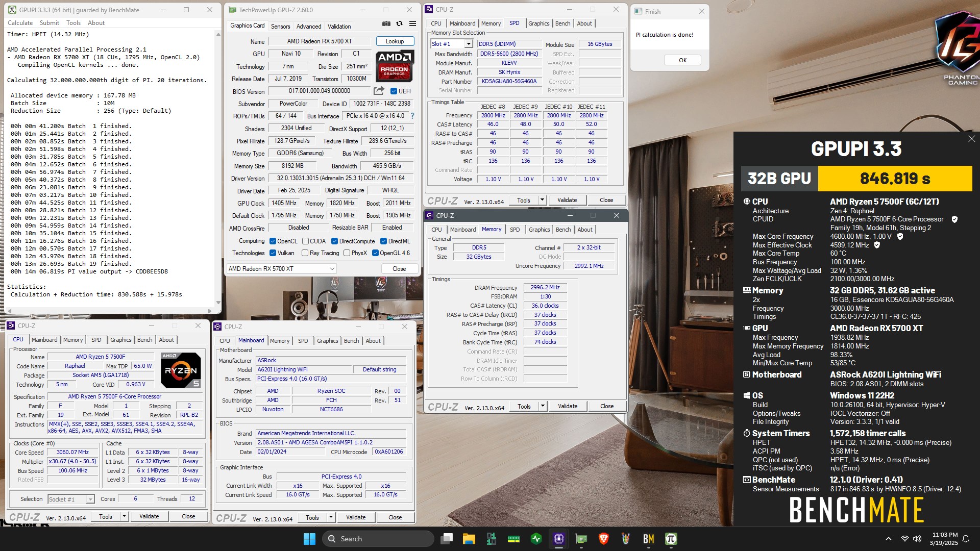Open the green heartbeat monitor taskbar app
The height and width of the screenshot is (551, 980).
(x=536, y=539)
